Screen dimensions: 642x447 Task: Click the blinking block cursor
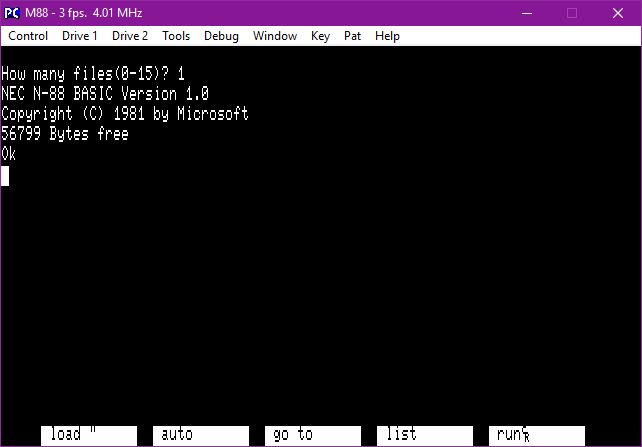tap(5, 176)
